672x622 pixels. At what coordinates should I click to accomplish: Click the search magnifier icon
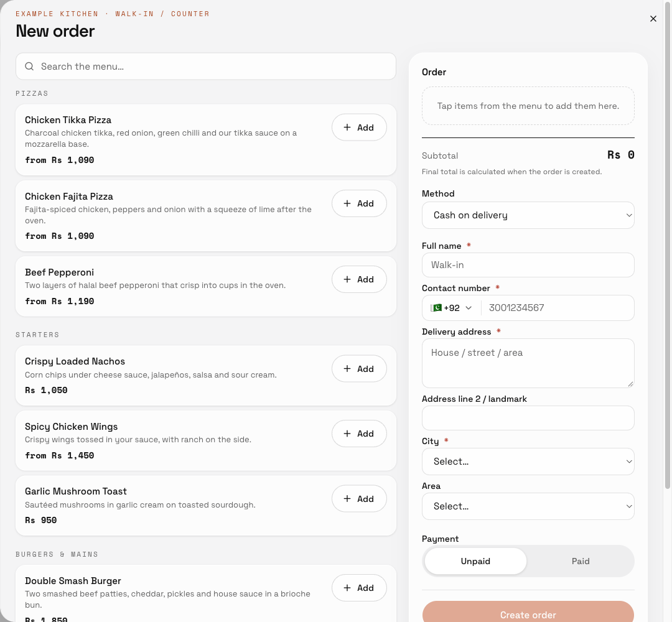[29, 67]
